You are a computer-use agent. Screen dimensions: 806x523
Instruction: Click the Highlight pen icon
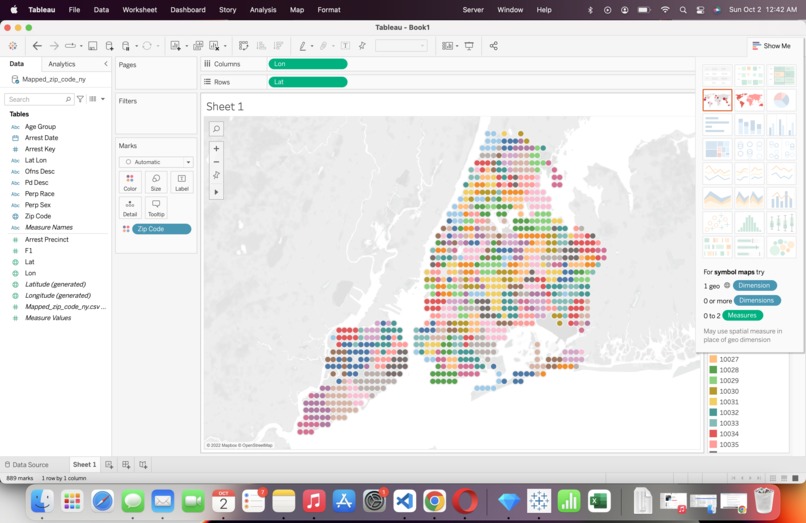303,46
